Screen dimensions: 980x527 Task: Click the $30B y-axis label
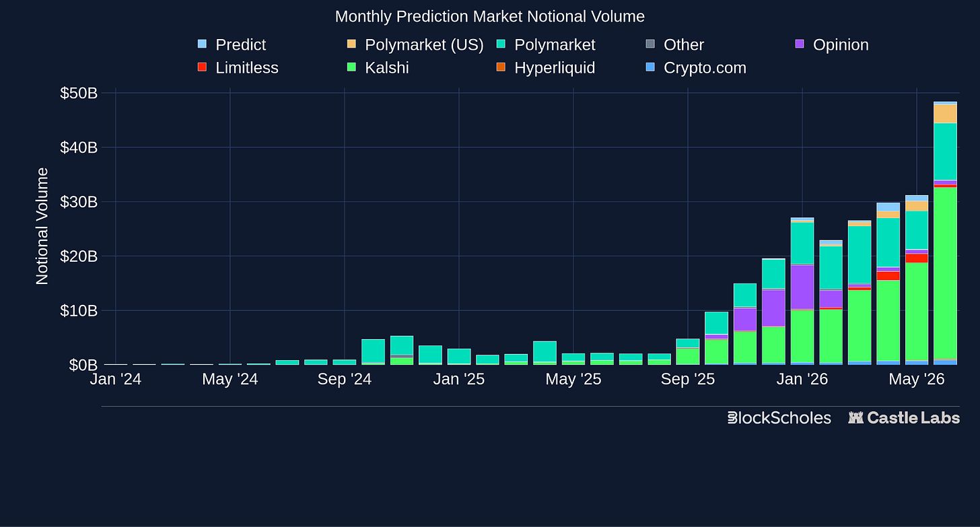pyautogui.click(x=79, y=202)
